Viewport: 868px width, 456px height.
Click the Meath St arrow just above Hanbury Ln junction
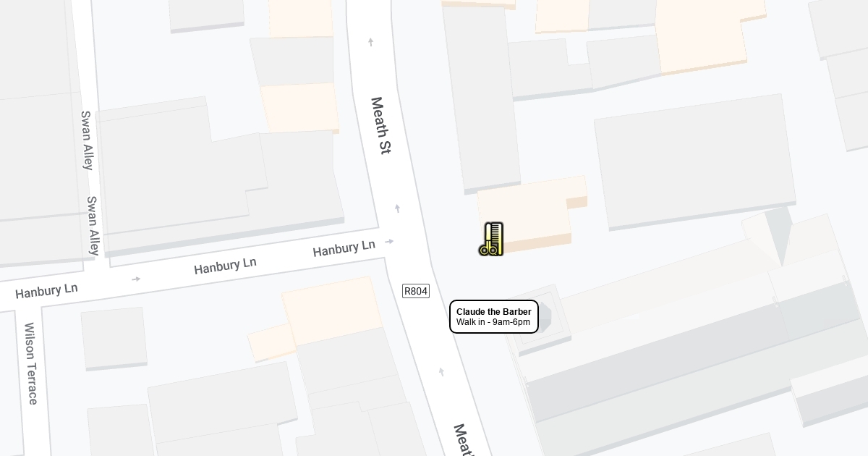pyautogui.click(x=397, y=208)
